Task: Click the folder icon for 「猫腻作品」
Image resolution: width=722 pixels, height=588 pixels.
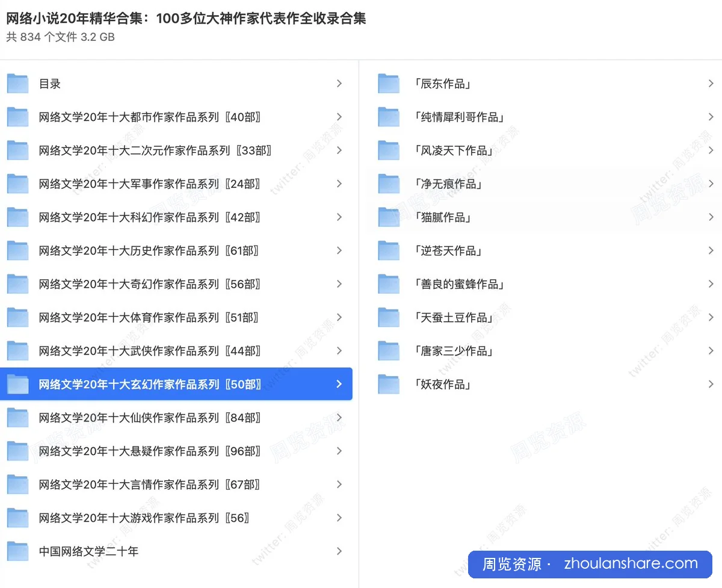Action: (x=389, y=217)
